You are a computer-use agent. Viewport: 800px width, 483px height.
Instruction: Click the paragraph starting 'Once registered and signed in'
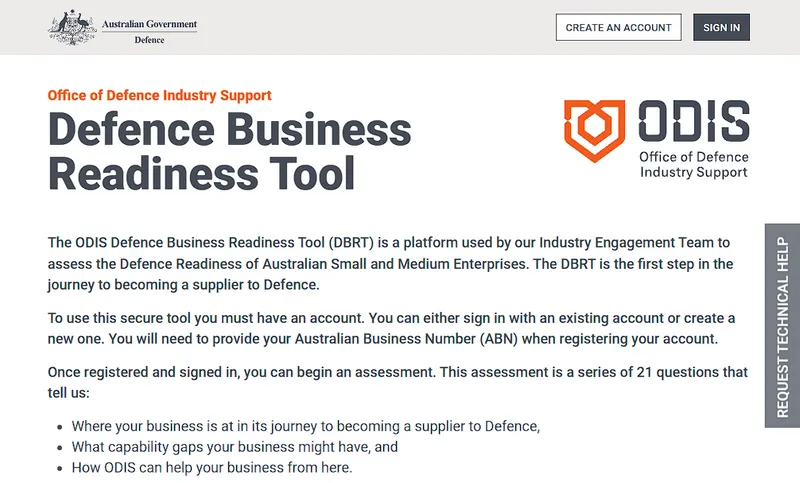(x=397, y=383)
